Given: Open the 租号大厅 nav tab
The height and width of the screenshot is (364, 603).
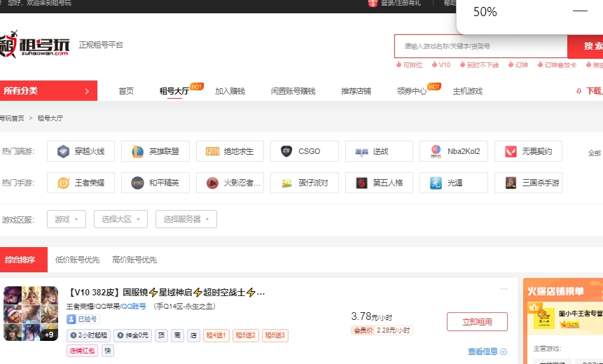Looking at the screenshot, I should click(174, 91).
